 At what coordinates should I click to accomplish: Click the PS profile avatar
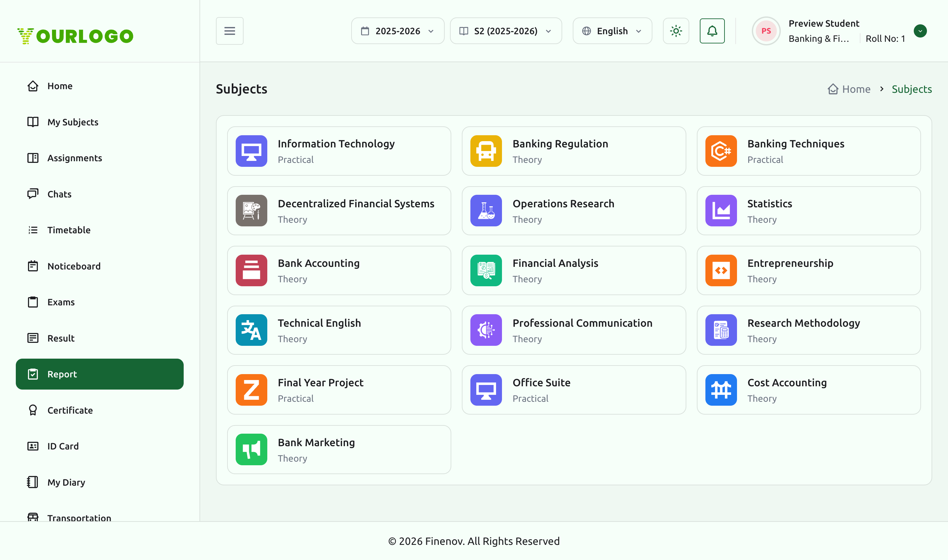766,31
